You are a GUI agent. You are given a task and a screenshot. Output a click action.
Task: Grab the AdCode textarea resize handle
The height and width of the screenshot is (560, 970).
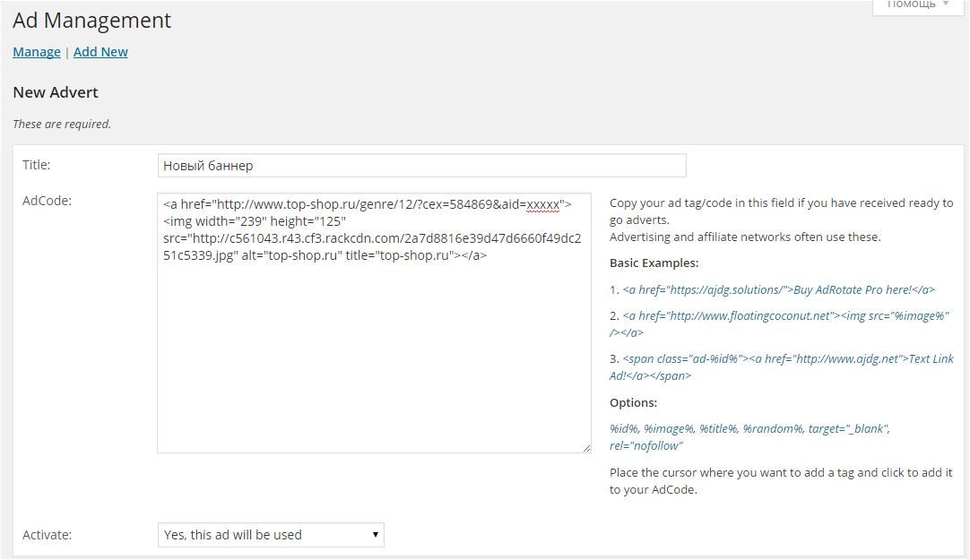[586, 448]
